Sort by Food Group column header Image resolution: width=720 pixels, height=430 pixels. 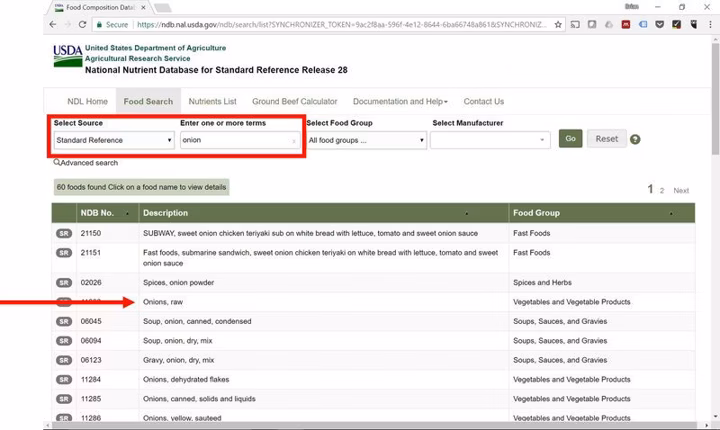click(x=602, y=213)
